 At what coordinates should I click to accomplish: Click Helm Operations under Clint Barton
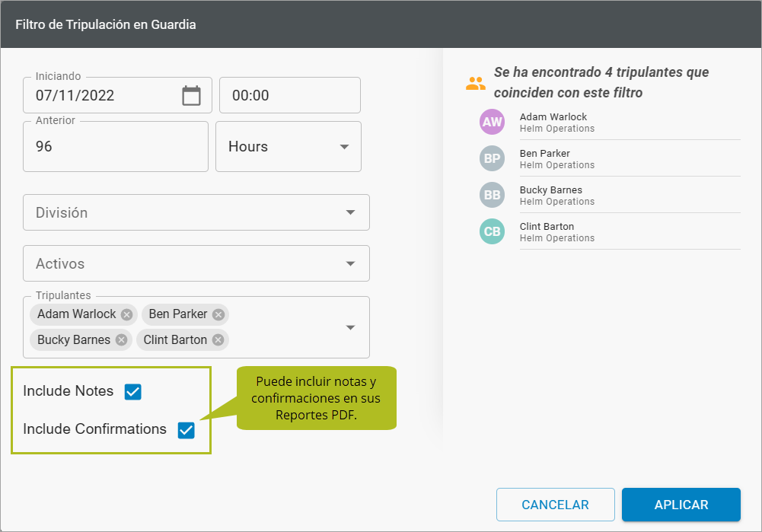[557, 238]
